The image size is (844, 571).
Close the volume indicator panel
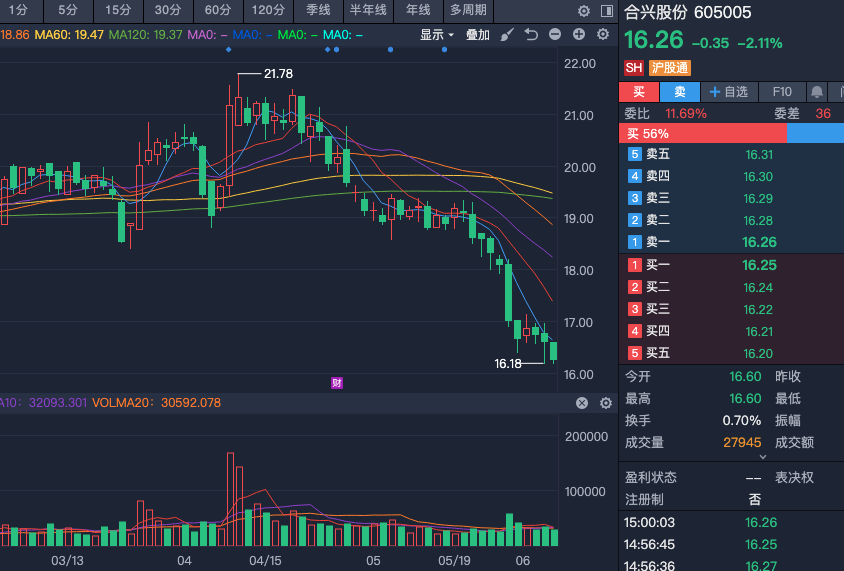[582, 403]
